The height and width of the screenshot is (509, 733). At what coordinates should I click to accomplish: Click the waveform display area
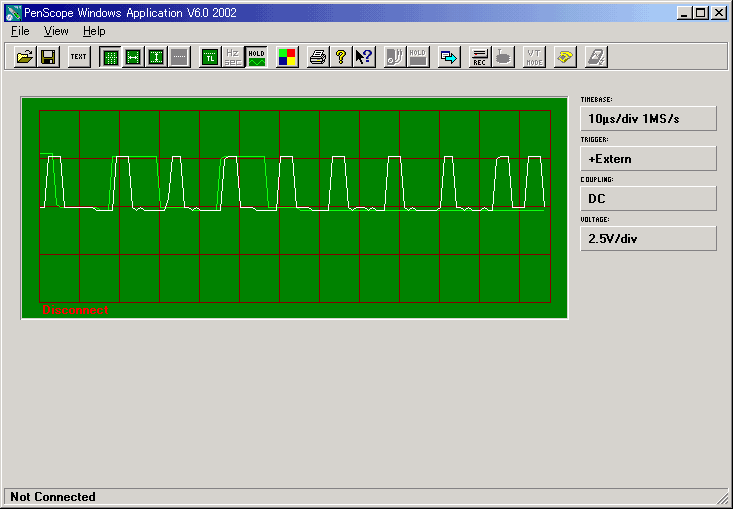[294, 207]
